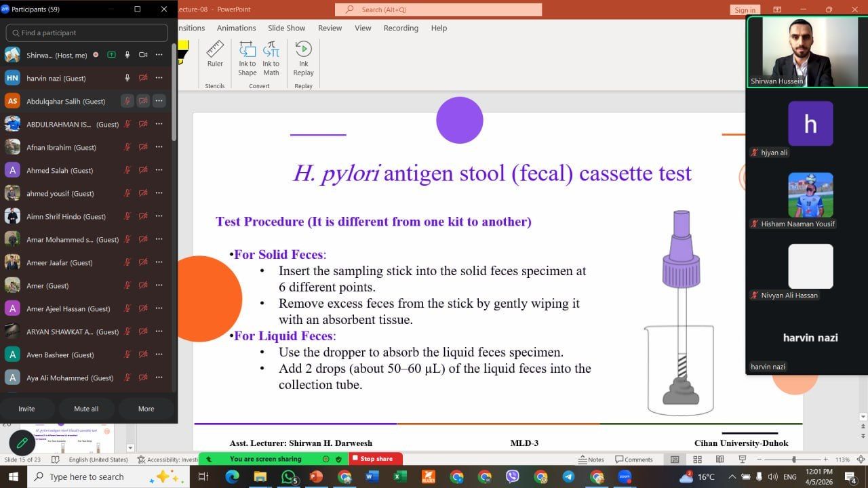The image size is (868, 488).
Task: Click the Find a participant search field
Action: tap(87, 33)
